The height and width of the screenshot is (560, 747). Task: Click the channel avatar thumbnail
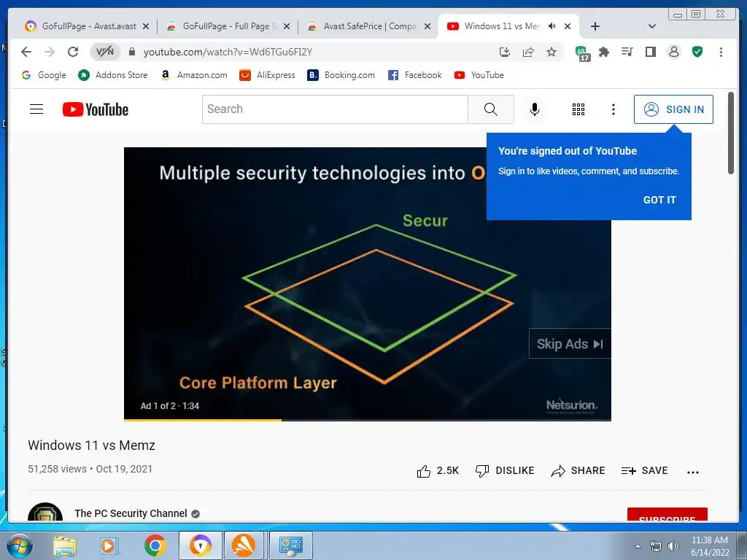pos(45,513)
